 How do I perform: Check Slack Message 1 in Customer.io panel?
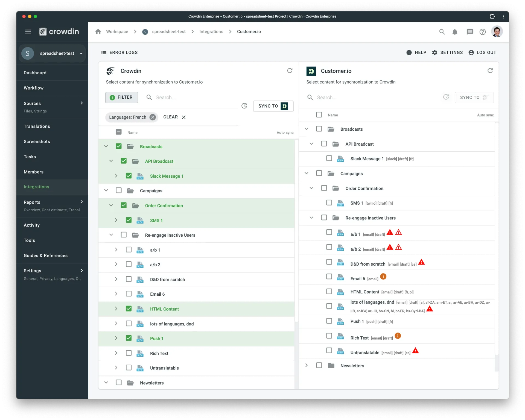(329, 158)
